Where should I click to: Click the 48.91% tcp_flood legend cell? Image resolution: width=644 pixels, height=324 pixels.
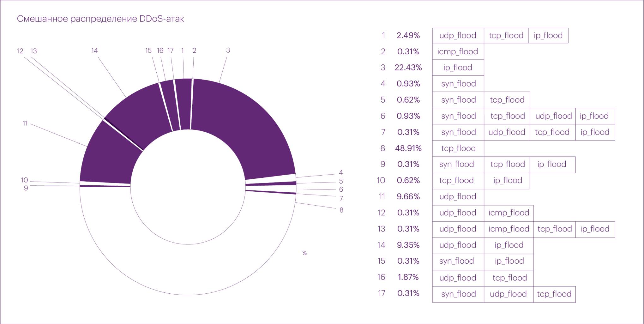pos(458,148)
